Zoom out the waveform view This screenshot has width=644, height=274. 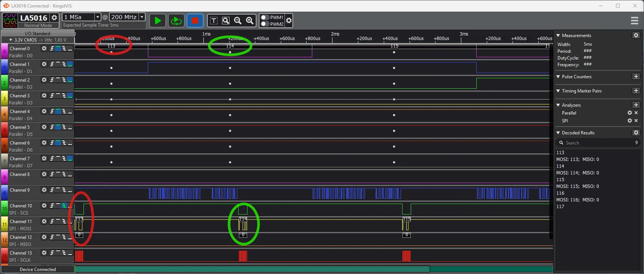238,21
